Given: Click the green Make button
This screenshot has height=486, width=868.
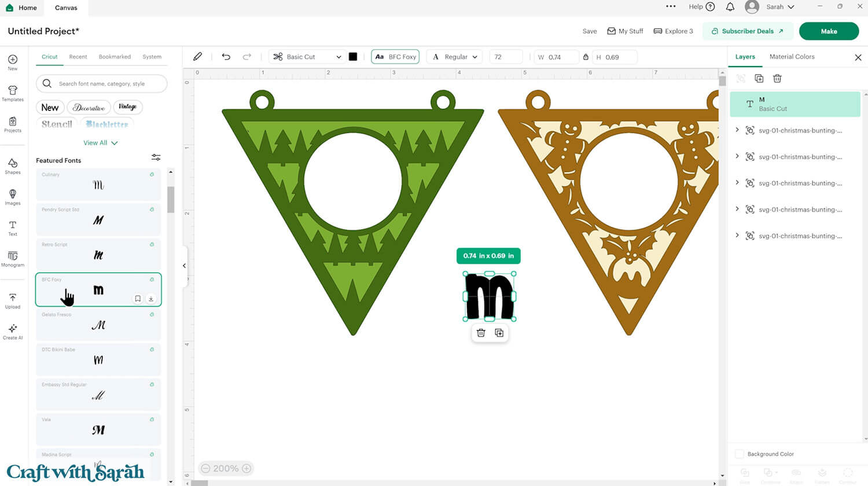Looking at the screenshot, I should pyautogui.click(x=829, y=31).
